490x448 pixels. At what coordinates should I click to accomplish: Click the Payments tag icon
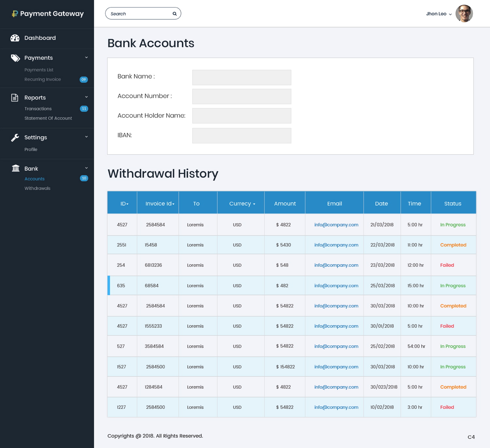pyautogui.click(x=15, y=58)
